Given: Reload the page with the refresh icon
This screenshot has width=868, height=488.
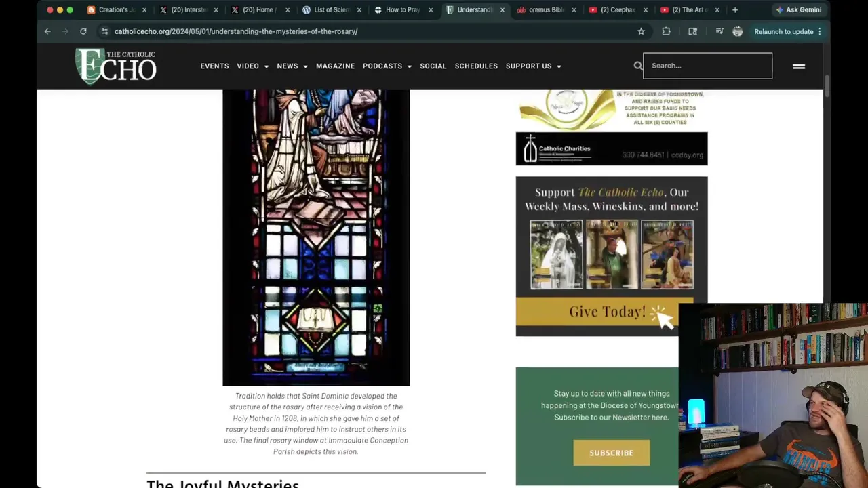Looking at the screenshot, I should [83, 31].
